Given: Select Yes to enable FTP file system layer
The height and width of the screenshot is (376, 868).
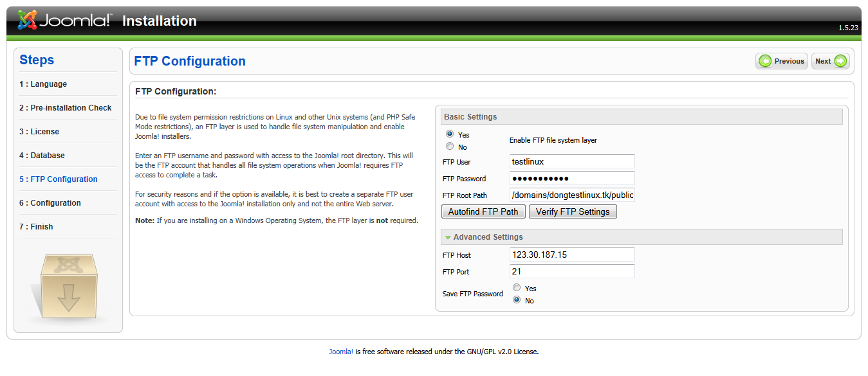Looking at the screenshot, I should (450, 134).
